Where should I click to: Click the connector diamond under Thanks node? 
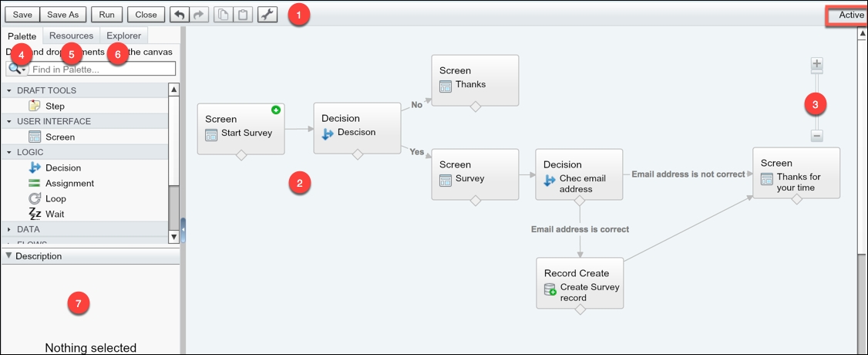(475, 107)
